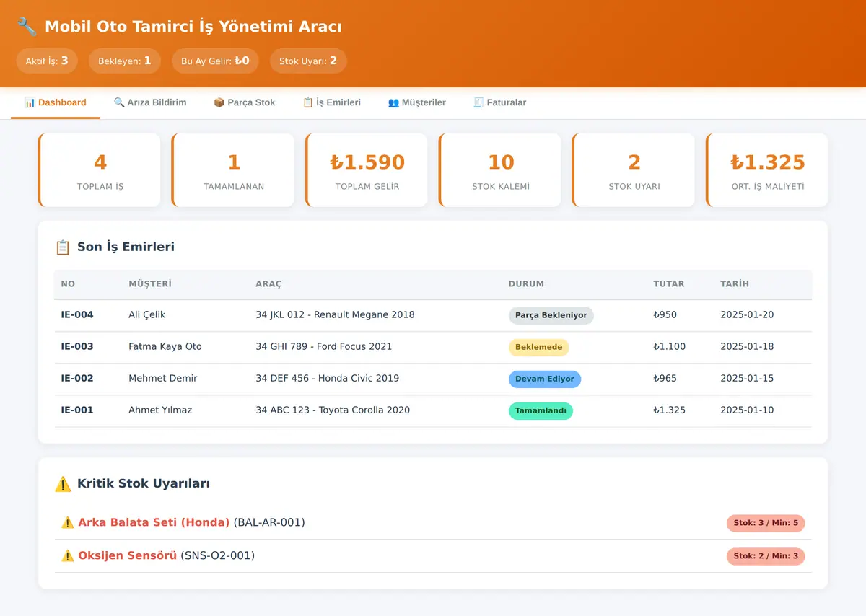Select the Toplam Gelir stat card
This screenshot has height=616, width=866.
[367, 170]
